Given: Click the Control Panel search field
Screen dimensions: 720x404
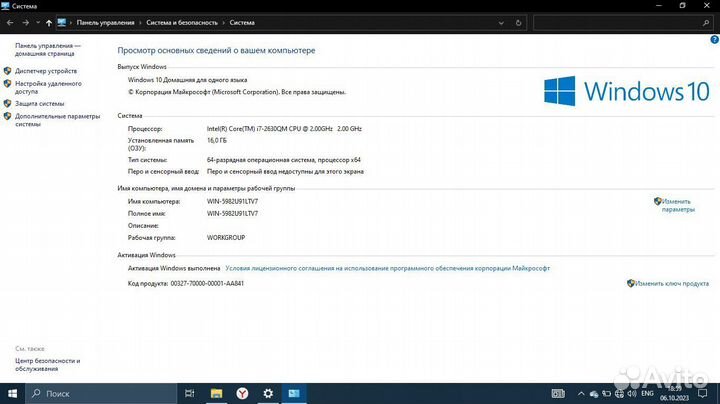Looking at the screenshot, I should [x=615, y=22].
